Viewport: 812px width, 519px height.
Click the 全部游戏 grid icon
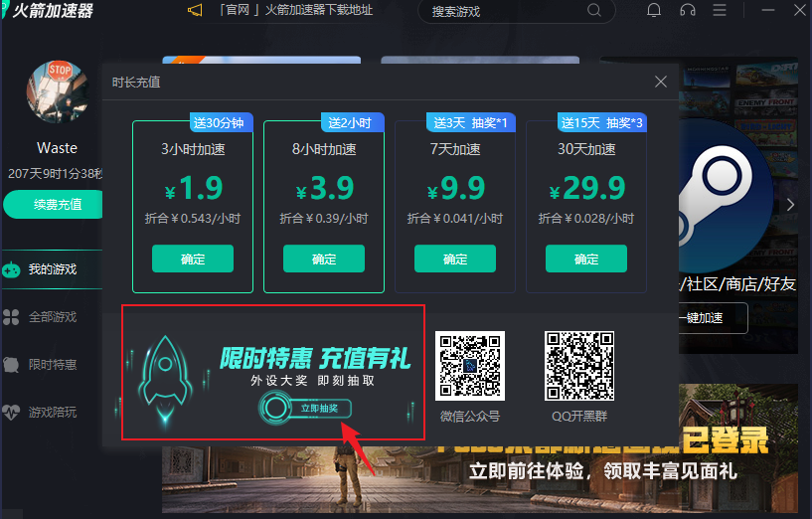click(x=11, y=317)
